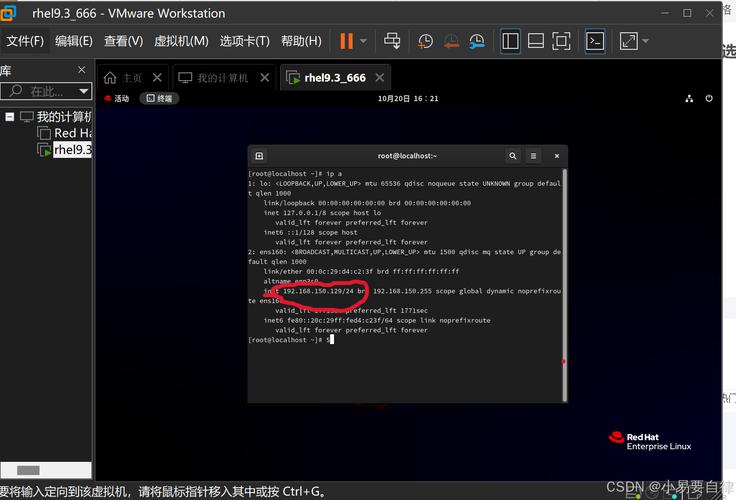Close the 我的计算机 tab
736x500 pixels.
coord(265,77)
